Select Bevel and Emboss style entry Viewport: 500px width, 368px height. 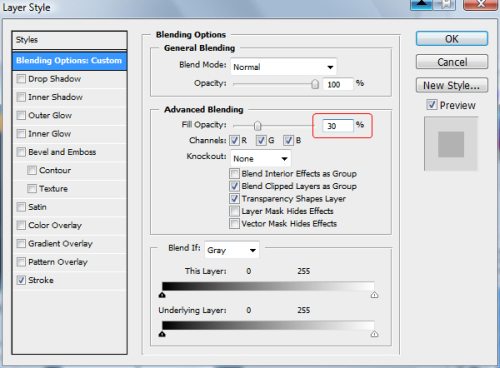tap(62, 152)
